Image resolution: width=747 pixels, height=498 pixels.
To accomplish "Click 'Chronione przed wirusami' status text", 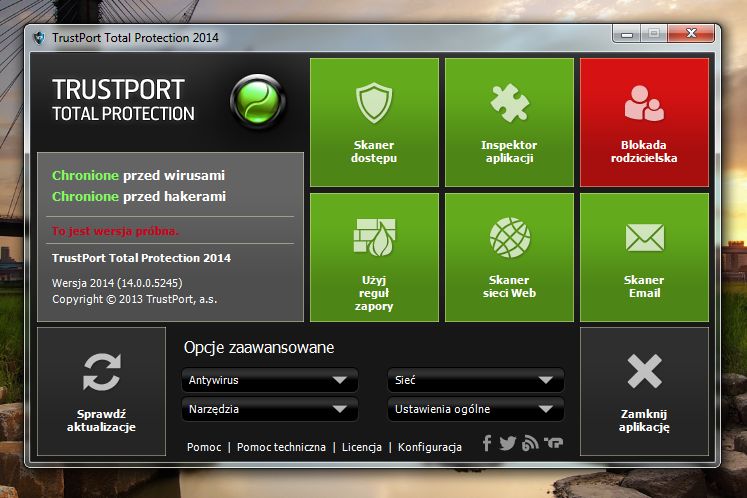I will point(138,175).
